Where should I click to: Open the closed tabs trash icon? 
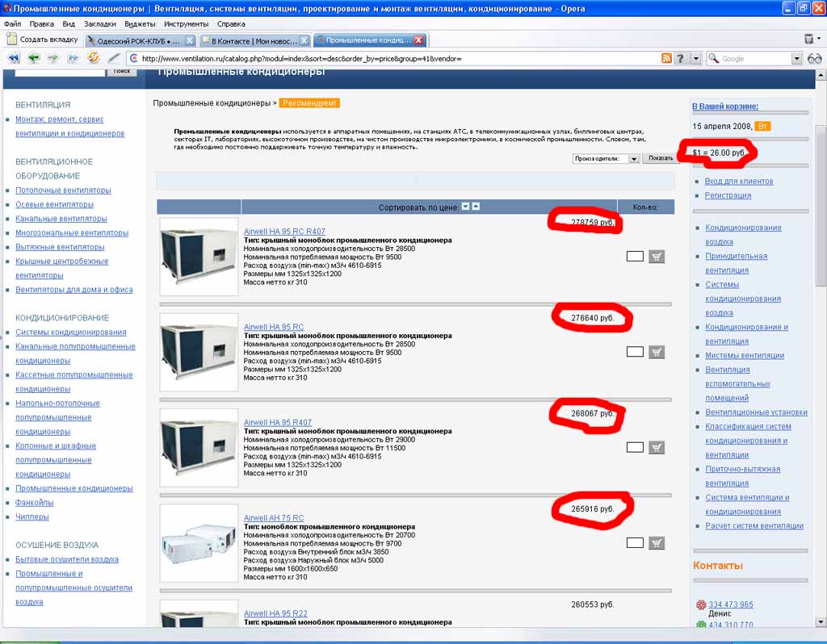tap(810, 39)
